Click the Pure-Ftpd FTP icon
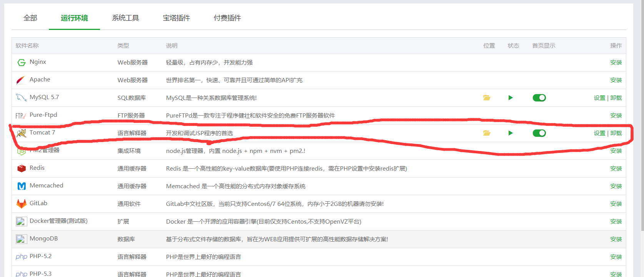Screen dimensions: 644x277 pos(21,116)
